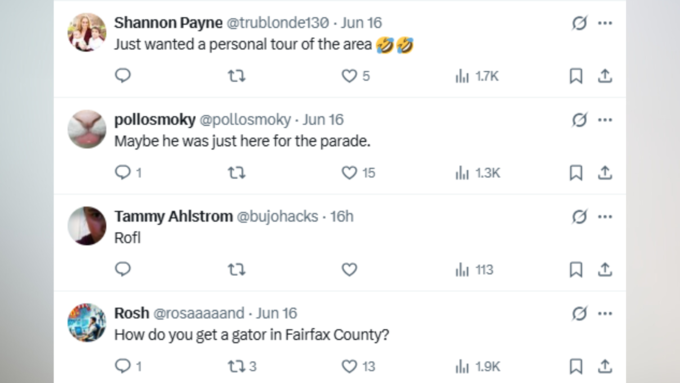Screen dimensions: 680x383
Task: Open Shannon Payne's profile name link
Action: (x=168, y=23)
